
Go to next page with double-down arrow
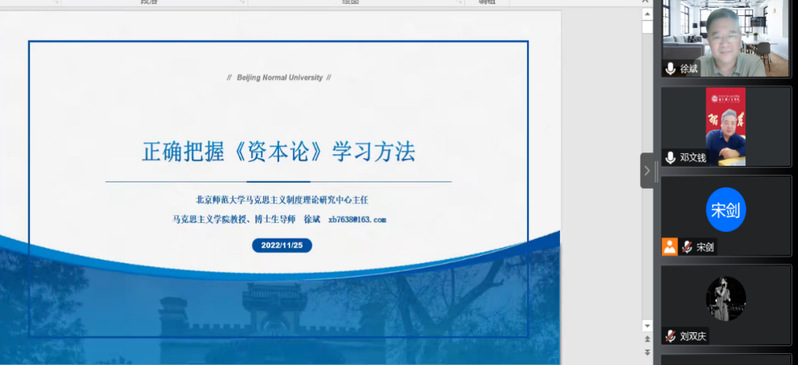tap(647, 352)
